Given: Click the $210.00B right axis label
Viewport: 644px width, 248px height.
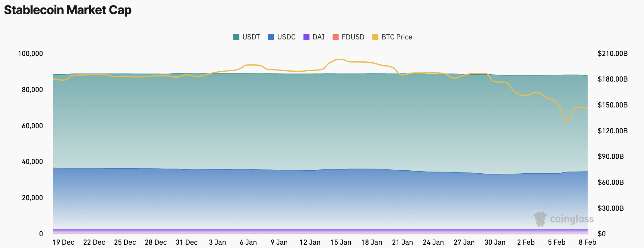Looking at the screenshot, I should (x=612, y=54).
